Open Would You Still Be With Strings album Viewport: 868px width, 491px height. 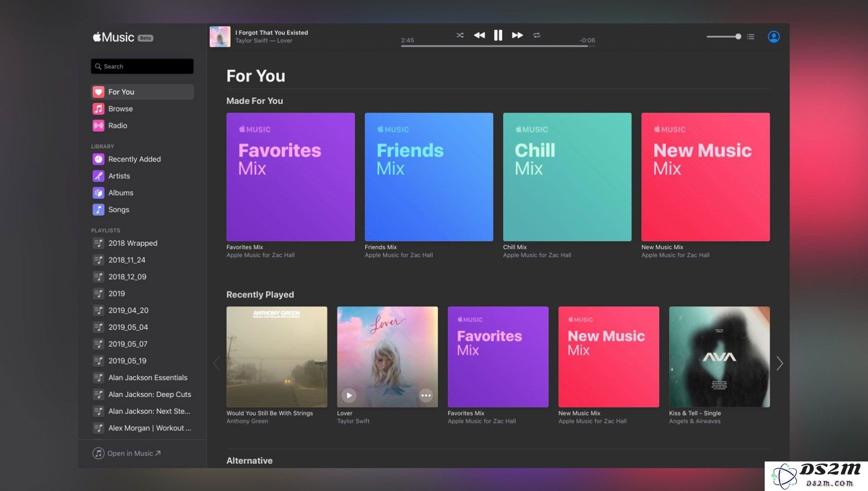pyautogui.click(x=277, y=357)
